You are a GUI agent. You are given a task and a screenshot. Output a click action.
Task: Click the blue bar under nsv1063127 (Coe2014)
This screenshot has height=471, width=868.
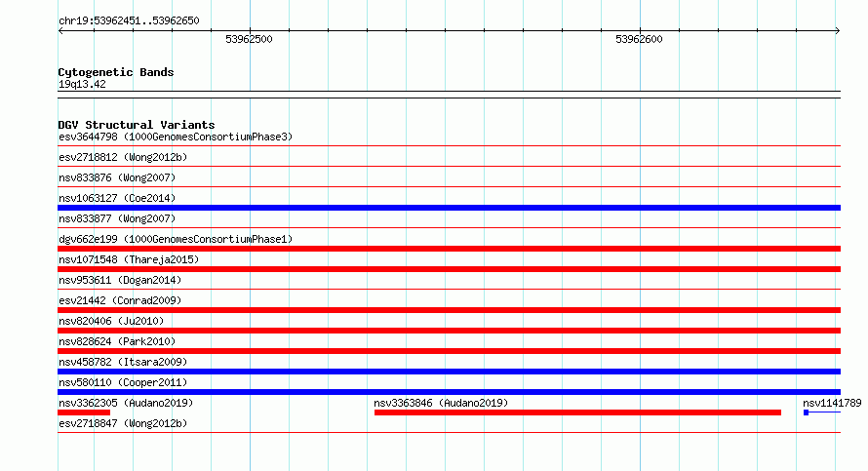coord(449,208)
